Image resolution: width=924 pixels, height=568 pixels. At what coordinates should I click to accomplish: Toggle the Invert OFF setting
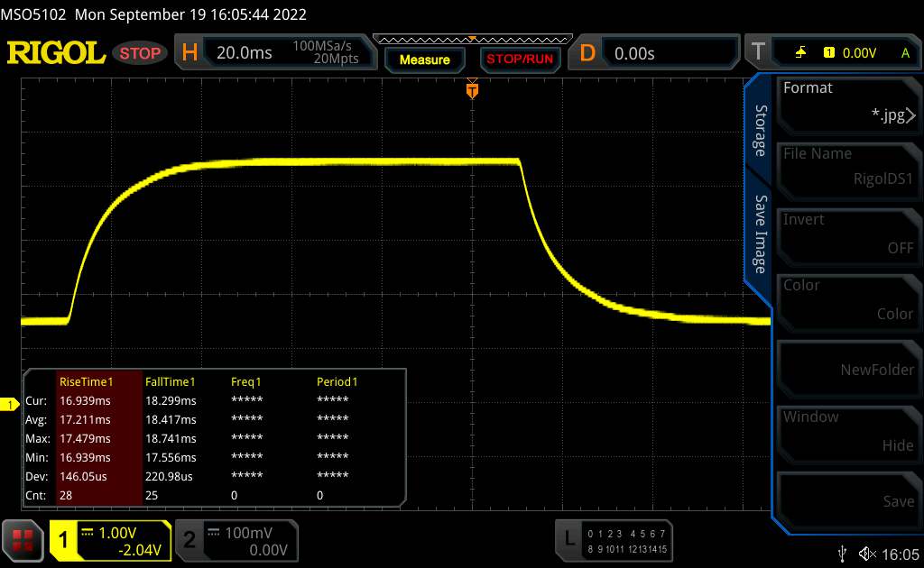tap(847, 234)
